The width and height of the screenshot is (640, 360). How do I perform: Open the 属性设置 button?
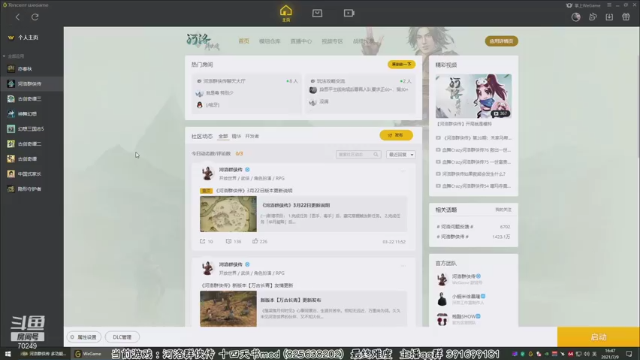click(84, 337)
